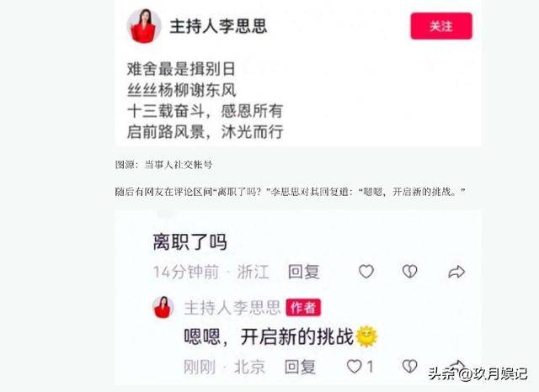Open small avatar beside author's reply
The height and width of the screenshot is (392, 539).
[x=163, y=307]
